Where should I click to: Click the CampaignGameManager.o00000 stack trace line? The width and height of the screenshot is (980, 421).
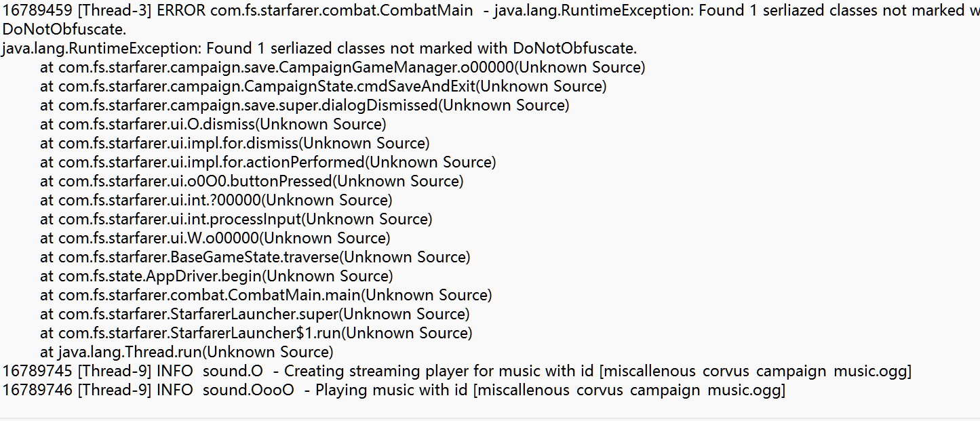tap(342, 68)
